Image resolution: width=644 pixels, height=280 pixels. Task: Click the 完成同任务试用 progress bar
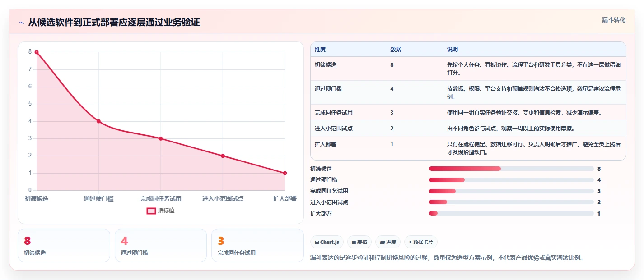tap(511, 191)
